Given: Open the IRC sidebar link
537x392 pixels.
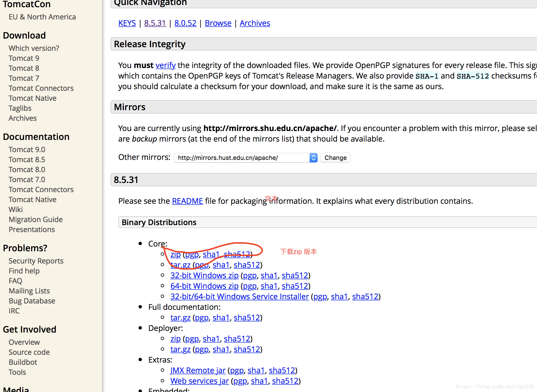Looking at the screenshot, I should [x=14, y=311].
